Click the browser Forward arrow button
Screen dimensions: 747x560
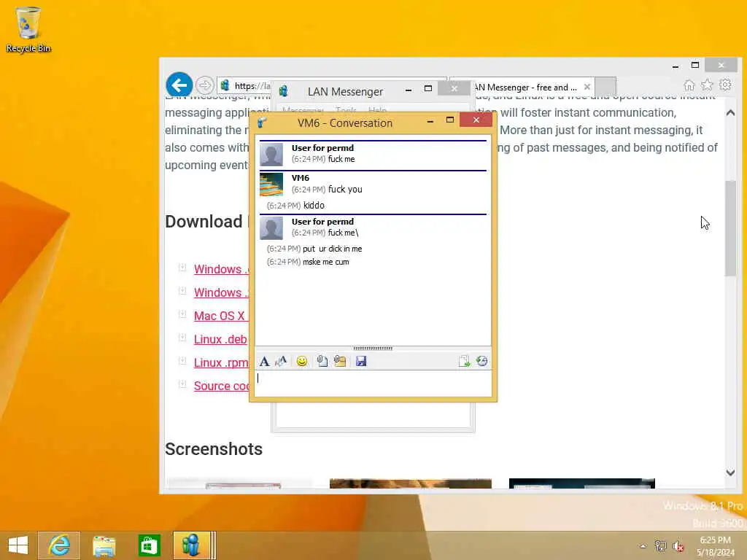[x=204, y=85]
